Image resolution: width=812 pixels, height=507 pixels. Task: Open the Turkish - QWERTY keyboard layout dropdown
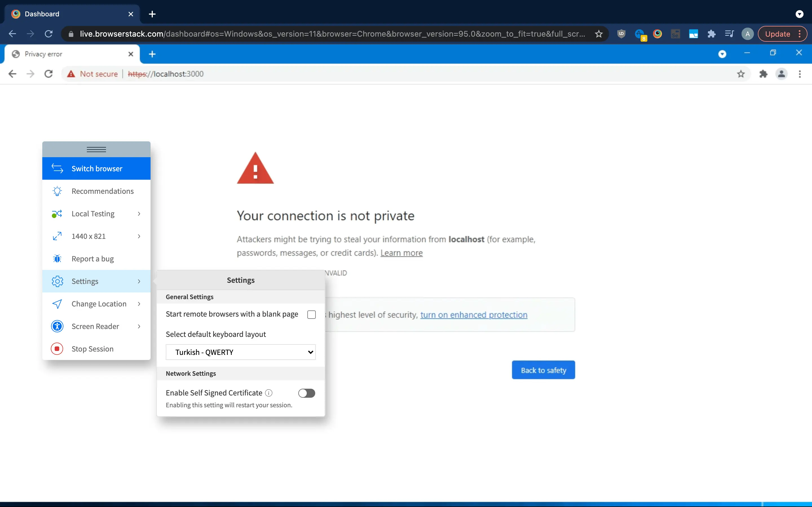click(240, 352)
